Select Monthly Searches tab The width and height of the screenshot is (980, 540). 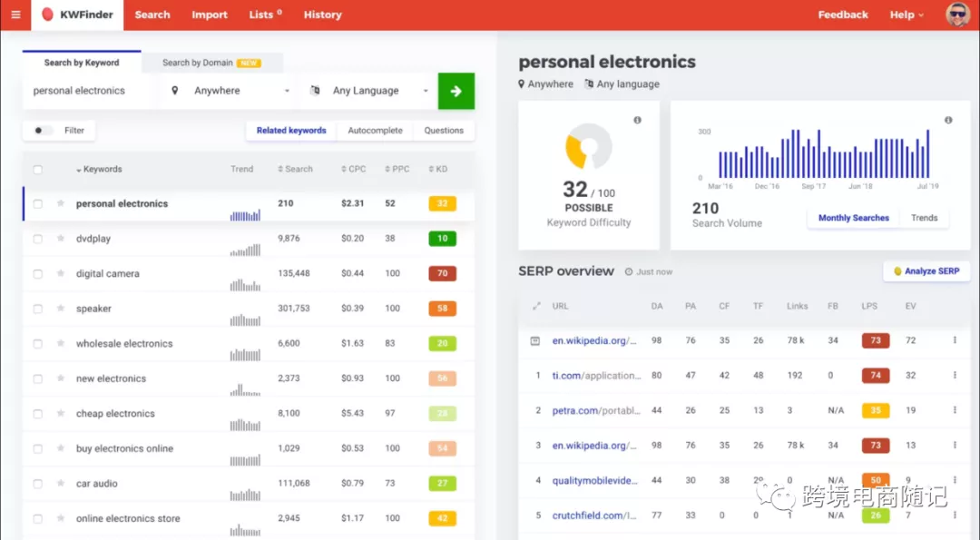pos(854,218)
